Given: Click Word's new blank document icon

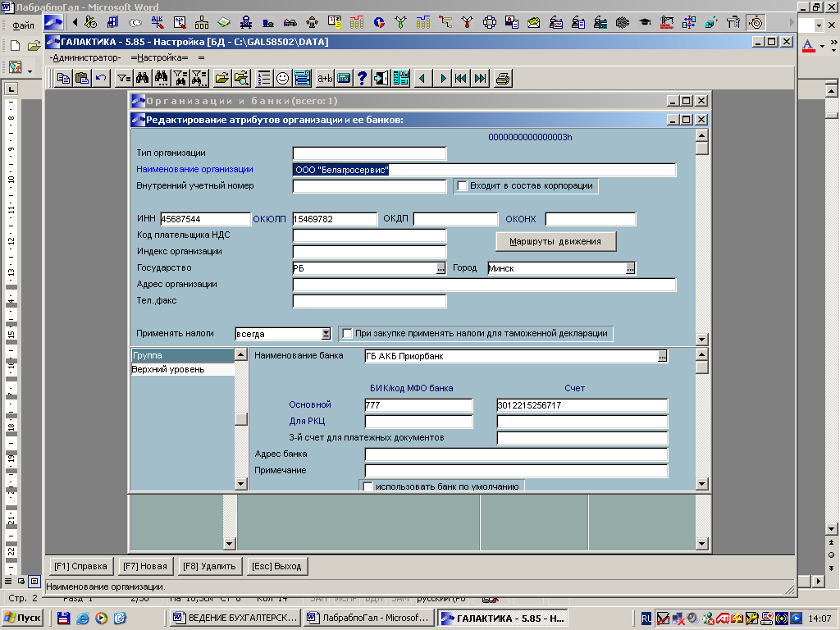Looking at the screenshot, I should pyautogui.click(x=15, y=46).
